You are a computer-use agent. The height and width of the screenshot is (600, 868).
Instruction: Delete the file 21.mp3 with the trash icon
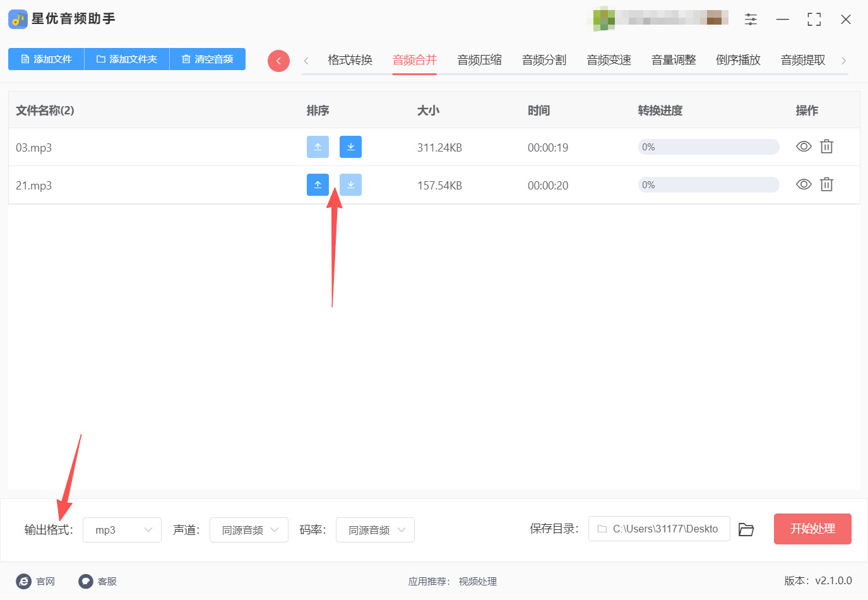tap(827, 184)
